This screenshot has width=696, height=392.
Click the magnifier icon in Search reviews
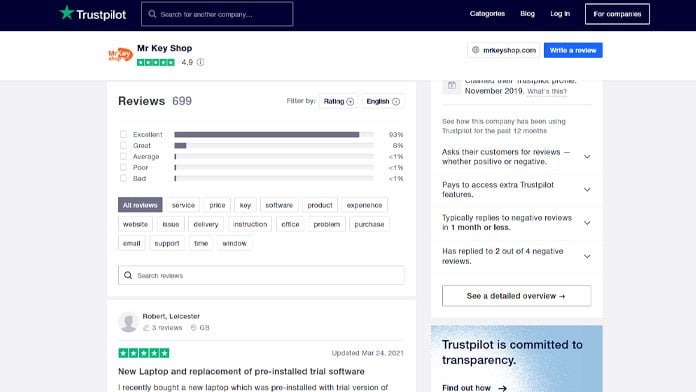(x=128, y=275)
